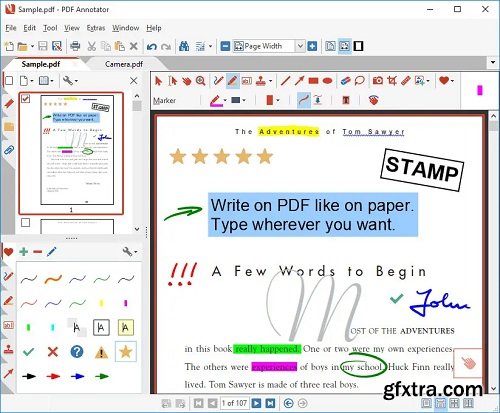Expand the Stamp tool dropdown arrow
The height and width of the screenshot is (413, 500).
pyautogui.click(x=270, y=81)
